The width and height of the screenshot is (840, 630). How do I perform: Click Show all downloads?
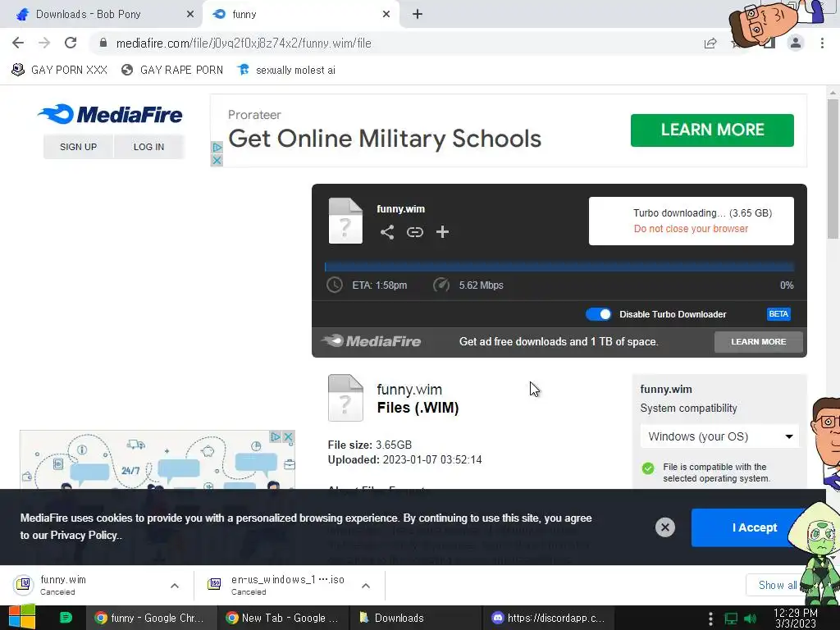(777, 585)
